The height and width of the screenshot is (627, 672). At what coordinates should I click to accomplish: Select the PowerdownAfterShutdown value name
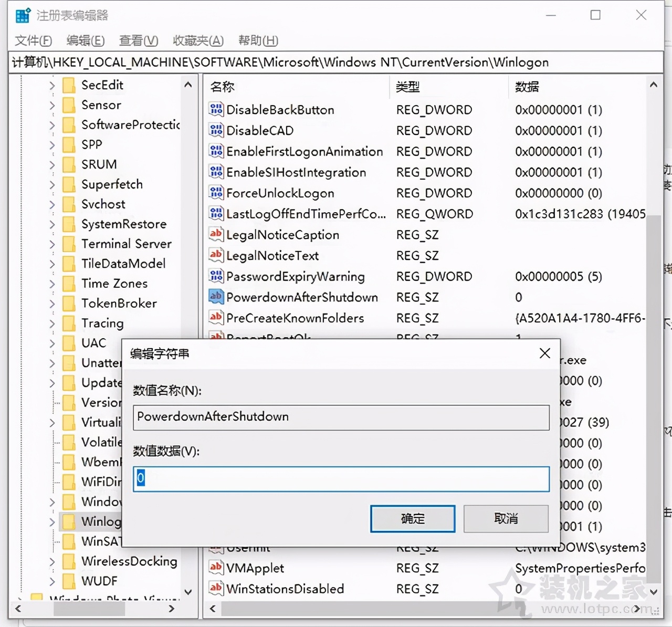pos(302,297)
